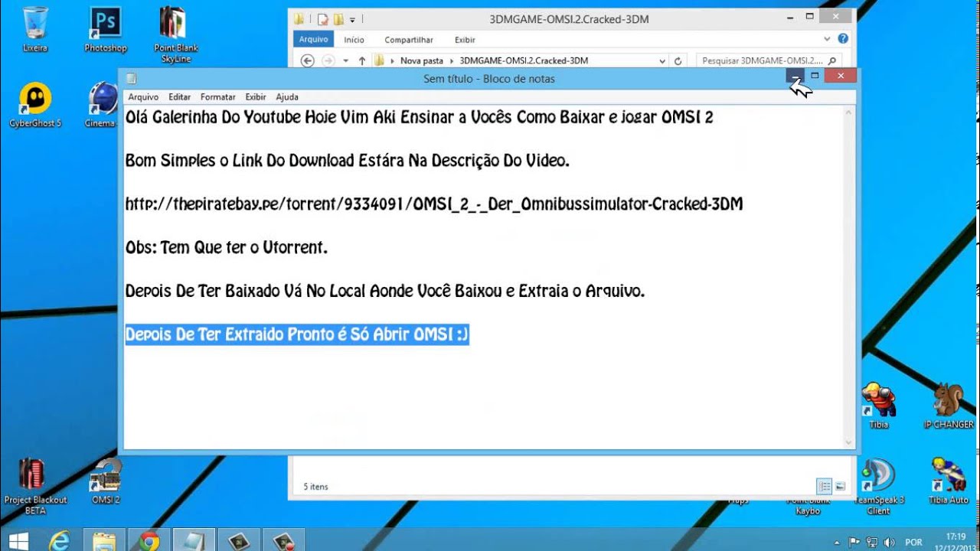Open Google Chrome from the taskbar
Screen dimensions: 980x551
click(x=149, y=541)
